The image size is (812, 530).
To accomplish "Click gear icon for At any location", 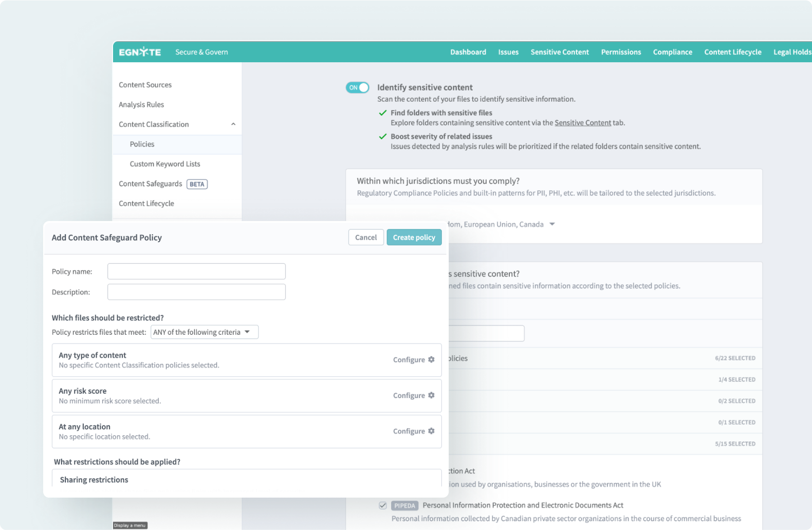I will (431, 431).
